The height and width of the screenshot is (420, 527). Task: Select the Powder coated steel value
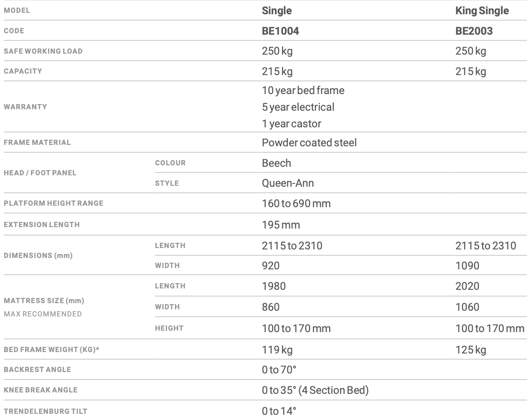click(x=309, y=143)
